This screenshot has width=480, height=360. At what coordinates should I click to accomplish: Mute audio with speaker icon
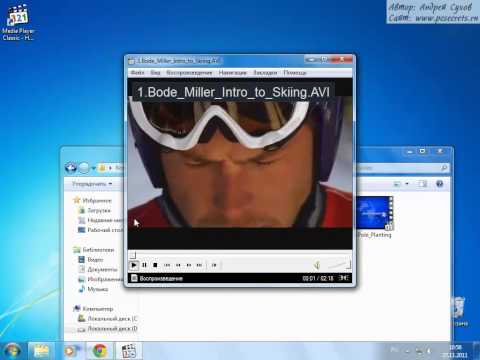point(317,265)
